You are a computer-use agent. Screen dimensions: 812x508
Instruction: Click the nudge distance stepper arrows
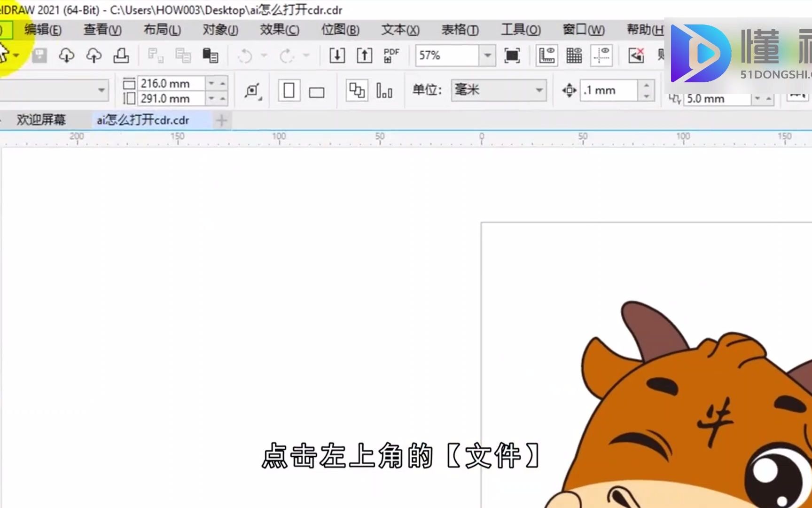(x=647, y=90)
